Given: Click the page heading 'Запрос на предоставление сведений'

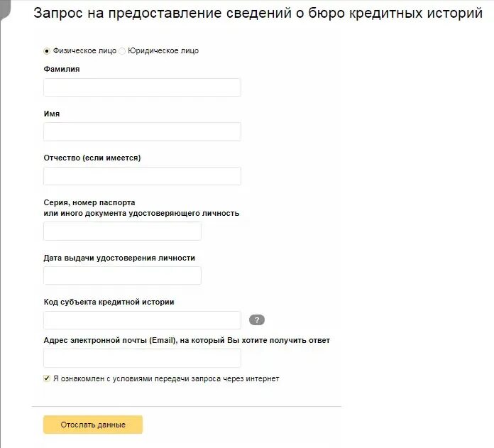Looking at the screenshot, I should coord(258,14).
